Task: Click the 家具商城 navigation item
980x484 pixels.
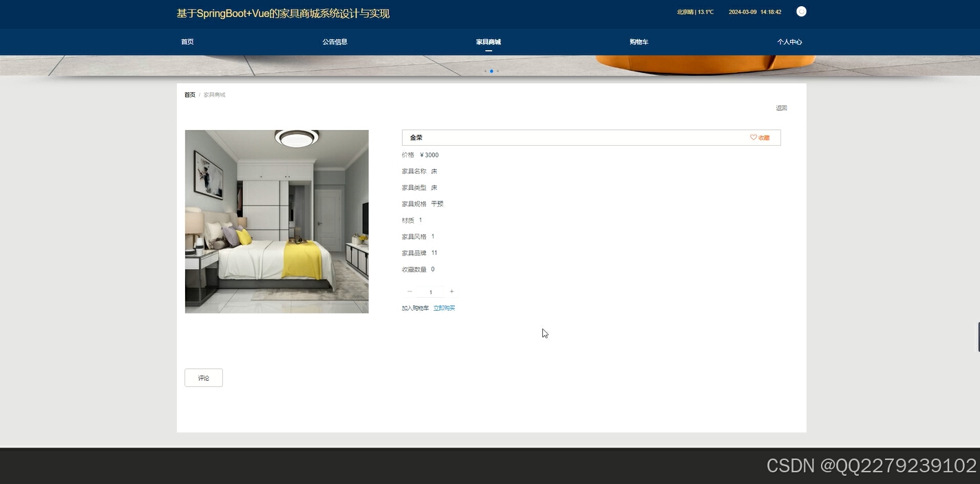Action: pyautogui.click(x=490, y=42)
